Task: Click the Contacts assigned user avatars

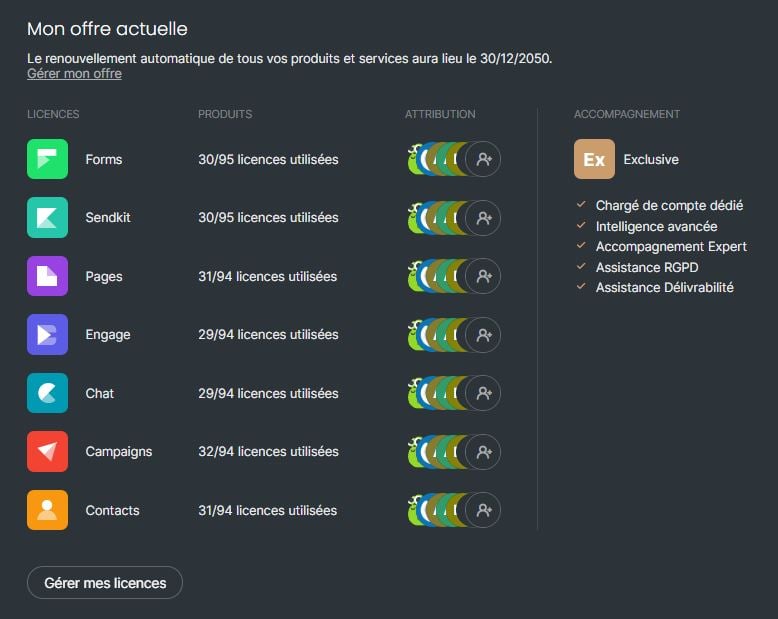Action: click(x=436, y=511)
